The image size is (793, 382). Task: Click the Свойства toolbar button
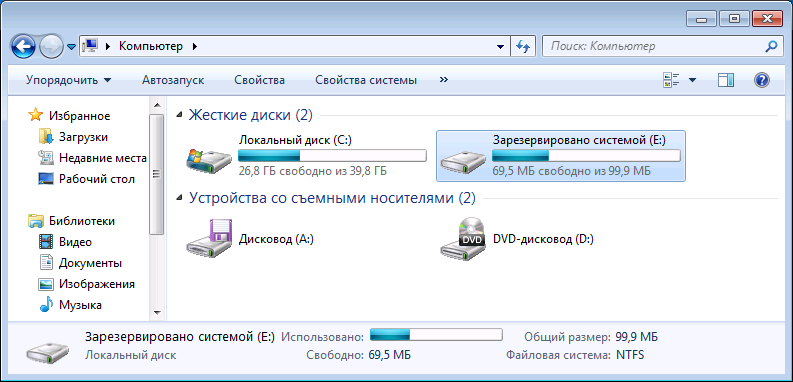tap(259, 80)
